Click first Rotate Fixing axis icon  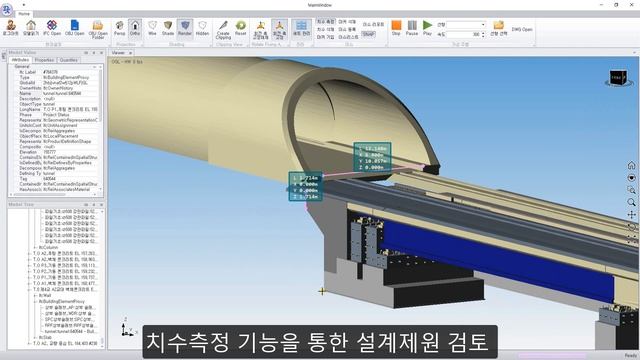point(261,29)
